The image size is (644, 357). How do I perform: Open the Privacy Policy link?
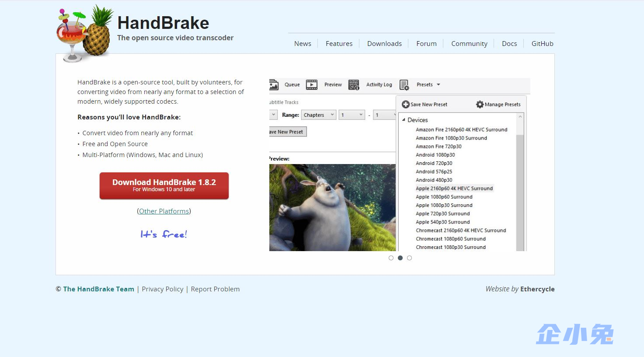[x=163, y=289]
